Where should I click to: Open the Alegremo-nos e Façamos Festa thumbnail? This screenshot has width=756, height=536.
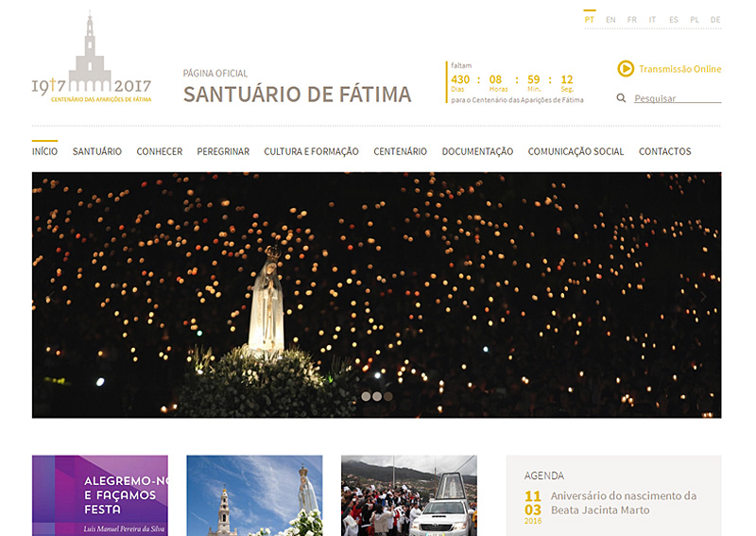100,495
